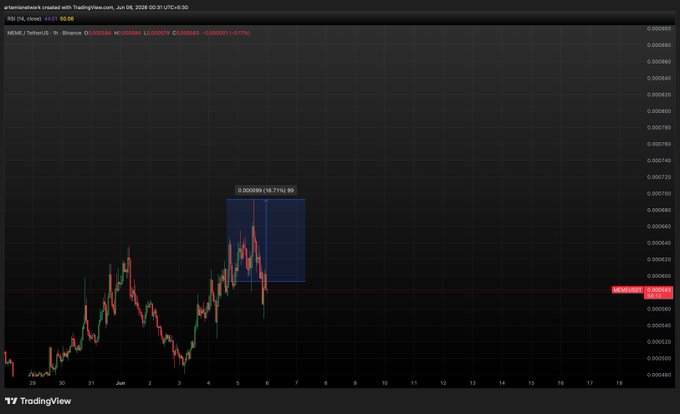Click the 0.000900 price axis label
Image resolution: width=680 pixels, height=414 pixels.
[659, 29]
